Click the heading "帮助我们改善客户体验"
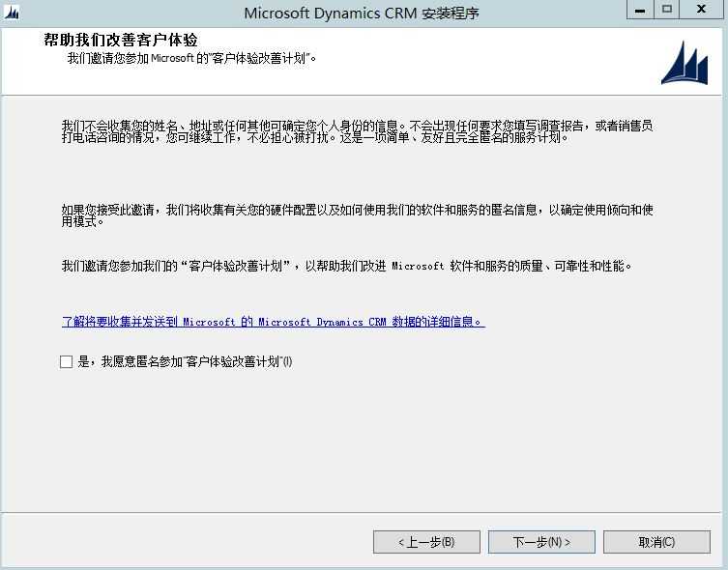The image size is (728, 570). click(121, 40)
